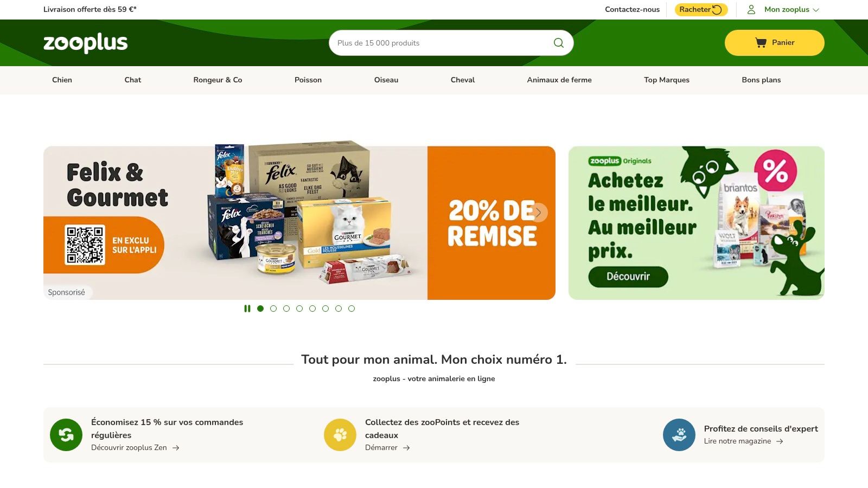The width and height of the screenshot is (868, 488).
Task: Click the user account icon
Action: 751,9
